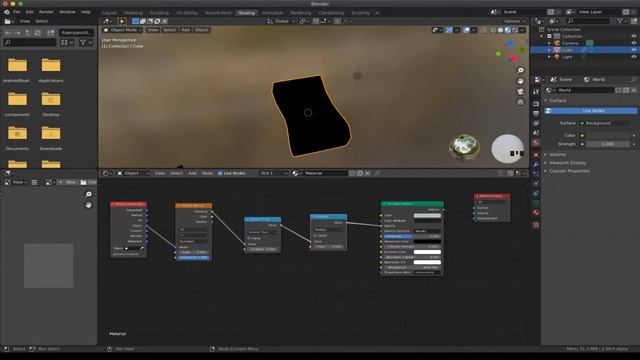Open Global transform orientation dropdown

click(x=281, y=21)
